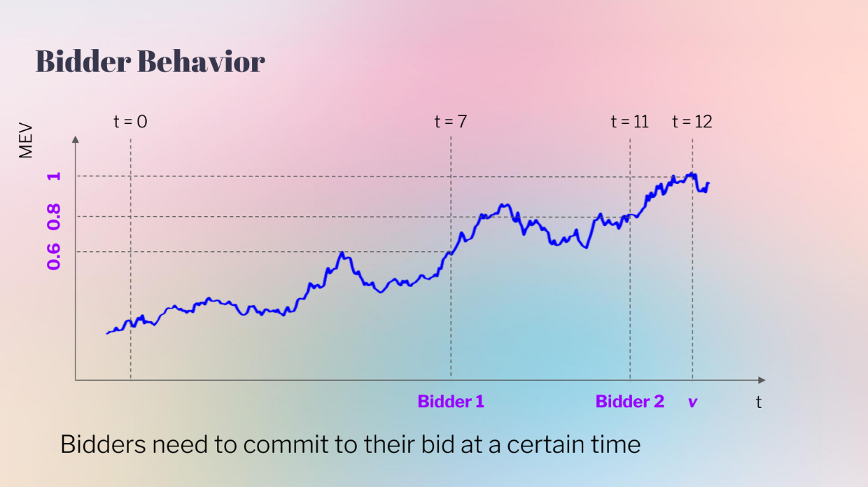Click the purple italic "v" label

[x=692, y=402]
